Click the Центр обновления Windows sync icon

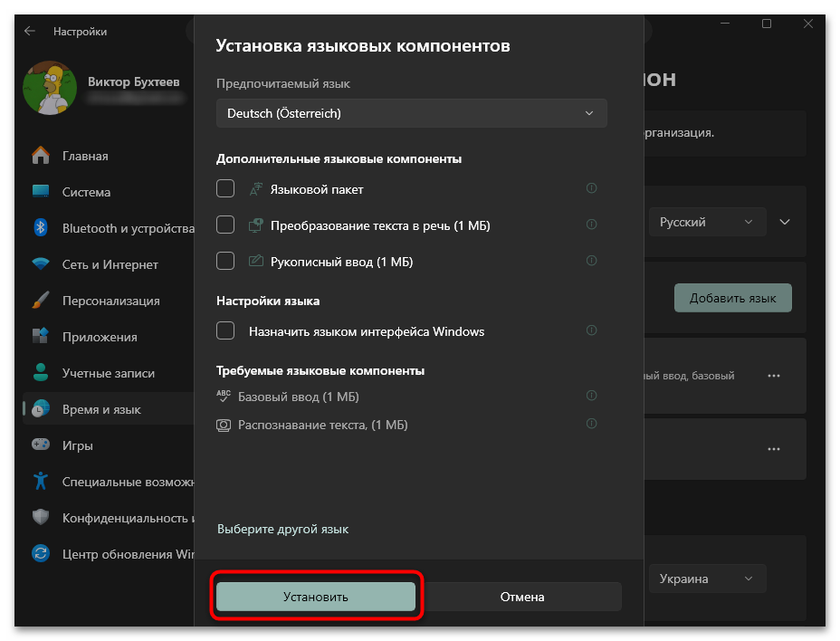pyautogui.click(x=41, y=553)
